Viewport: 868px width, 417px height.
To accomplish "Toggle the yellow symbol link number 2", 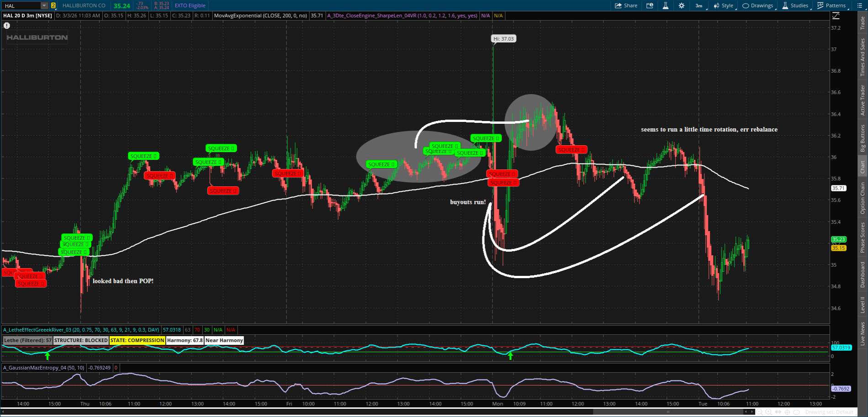I will [x=53, y=5].
